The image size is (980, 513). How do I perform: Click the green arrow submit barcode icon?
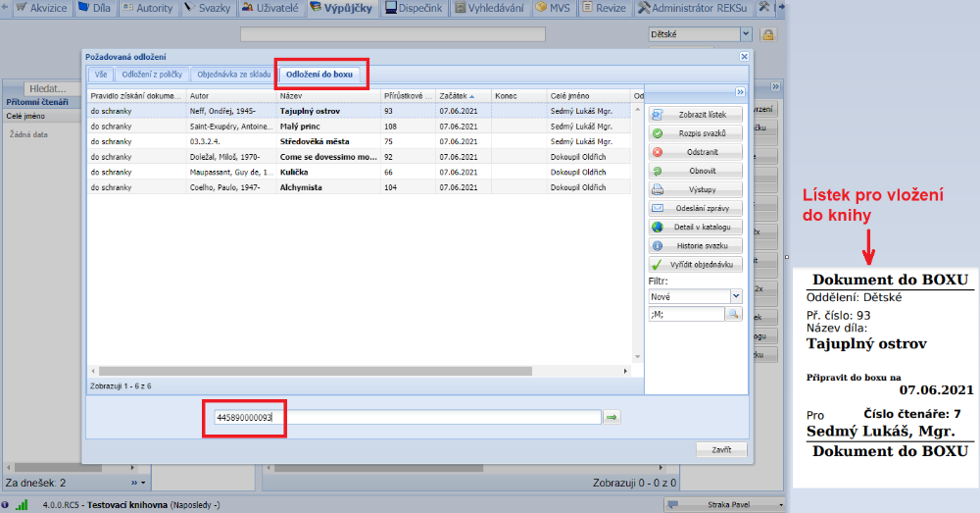(x=612, y=418)
